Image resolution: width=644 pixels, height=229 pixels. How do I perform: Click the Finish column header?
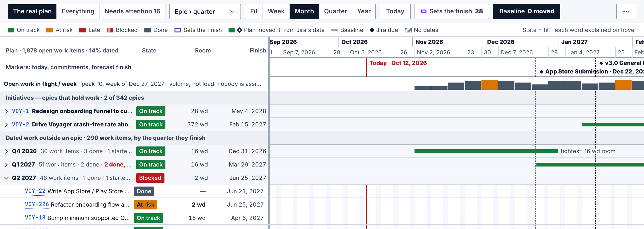pos(258,51)
